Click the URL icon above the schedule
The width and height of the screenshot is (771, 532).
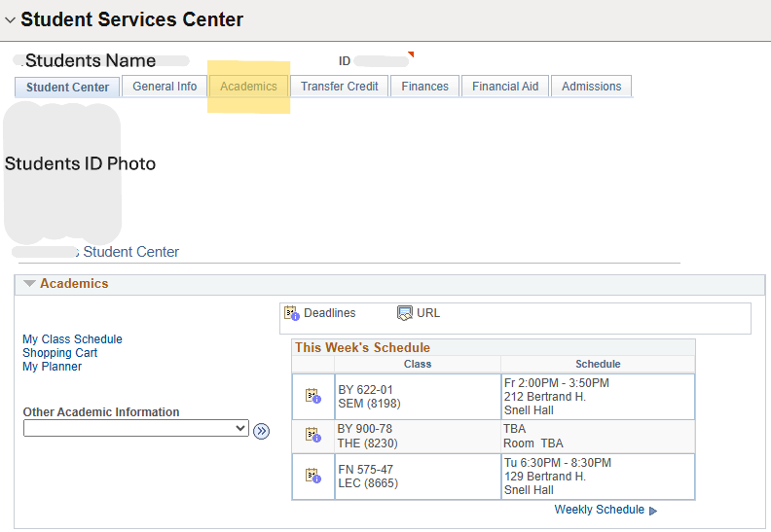(405, 313)
